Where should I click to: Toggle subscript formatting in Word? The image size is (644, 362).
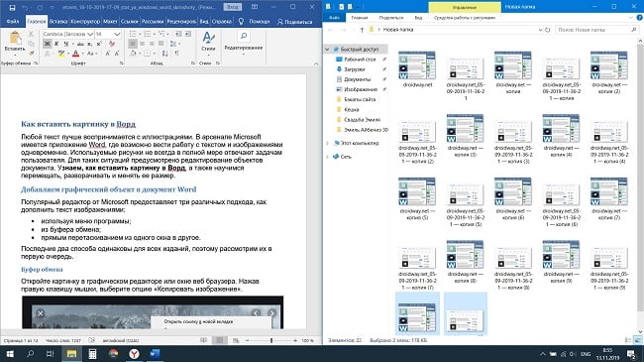point(90,44)
